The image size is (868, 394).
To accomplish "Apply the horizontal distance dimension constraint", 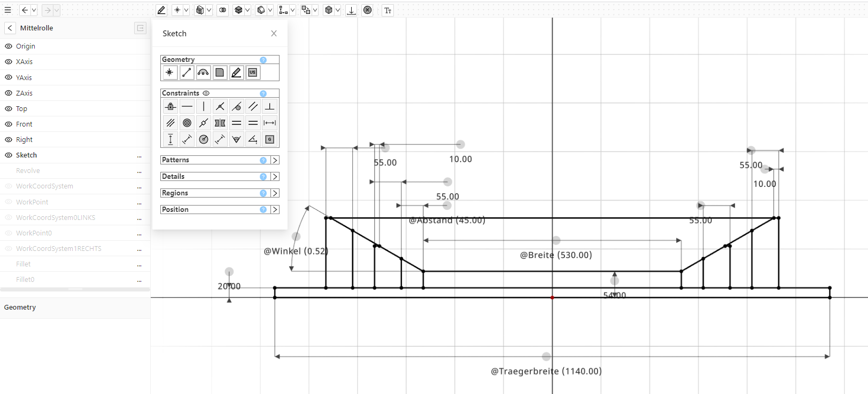I will (x=270, y=123).
